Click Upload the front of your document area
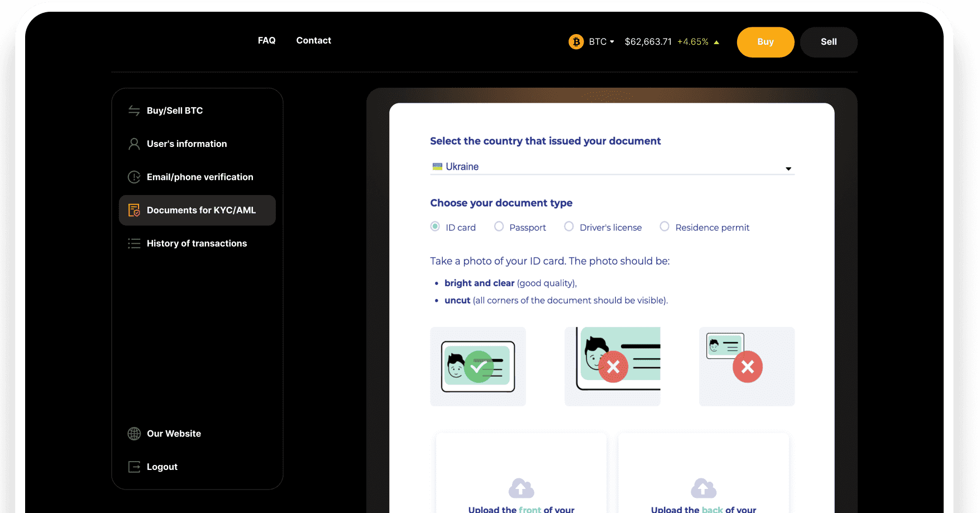This screenshot has height=513, width=980. pyautogui.click(x=521, y=473)
